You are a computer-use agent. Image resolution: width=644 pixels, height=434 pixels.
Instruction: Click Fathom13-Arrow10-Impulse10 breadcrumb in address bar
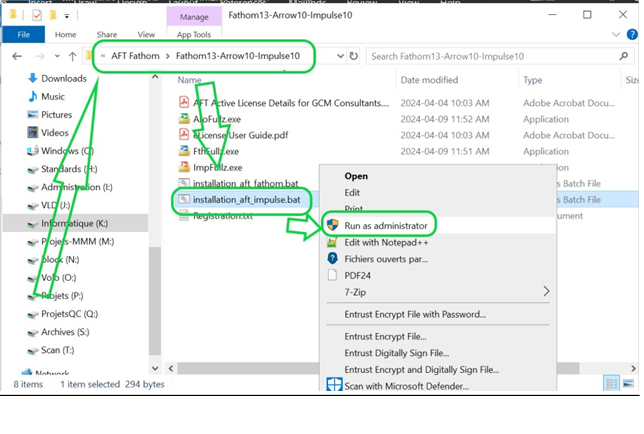[238, 56]
